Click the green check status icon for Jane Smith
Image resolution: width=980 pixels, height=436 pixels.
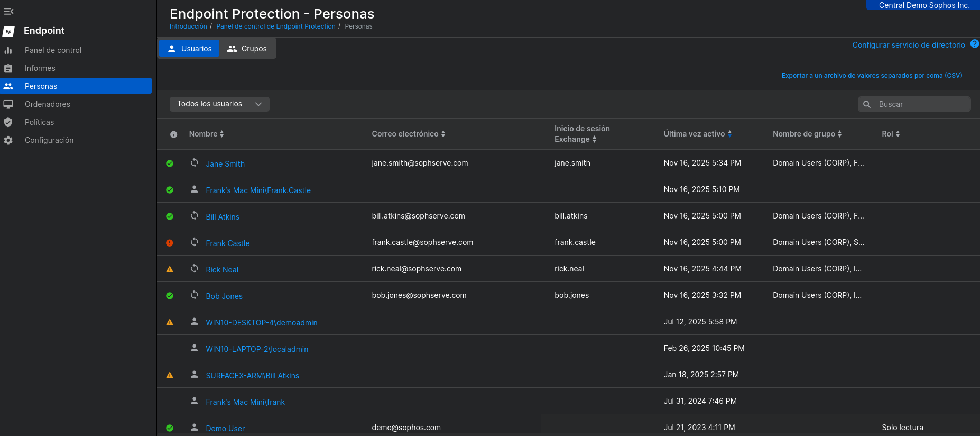point(170,163)
